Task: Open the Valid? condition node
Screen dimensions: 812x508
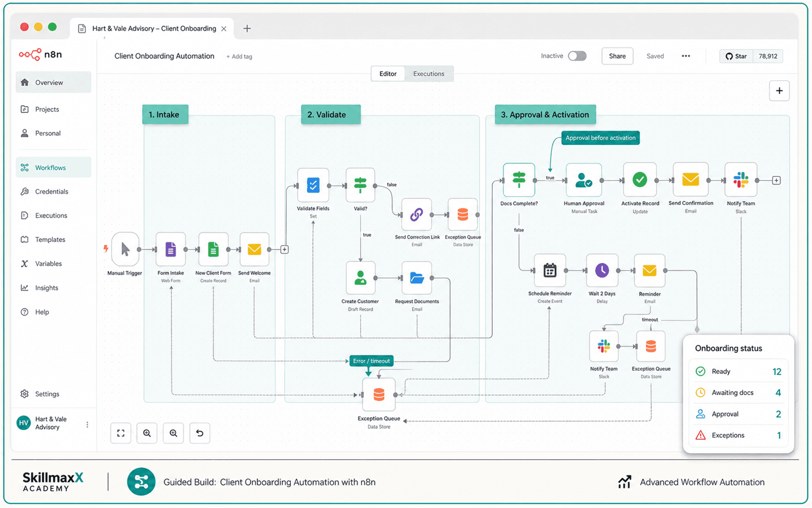Action: (360, 185)
